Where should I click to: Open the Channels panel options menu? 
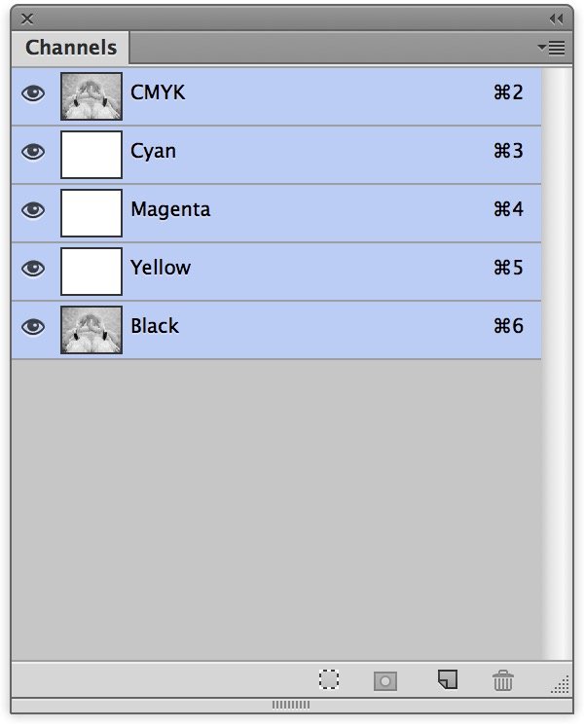pyautogui.click(x=551, y=48)
